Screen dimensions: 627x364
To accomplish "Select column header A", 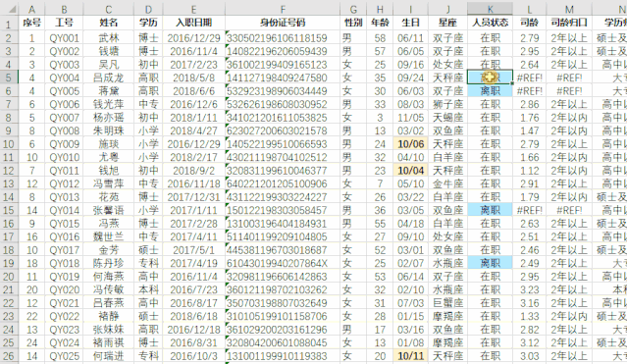I will click(x=31, y=9).
